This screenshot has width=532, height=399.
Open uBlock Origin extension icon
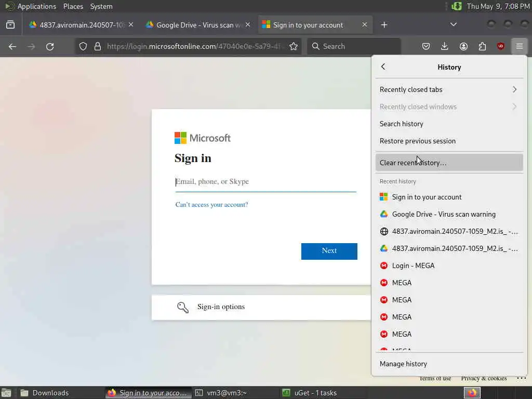501,46
